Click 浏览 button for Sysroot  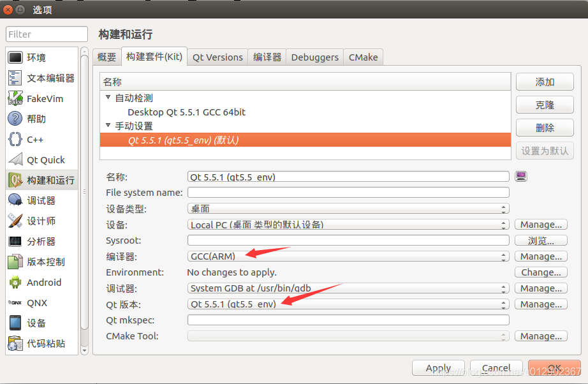point(541,240)
